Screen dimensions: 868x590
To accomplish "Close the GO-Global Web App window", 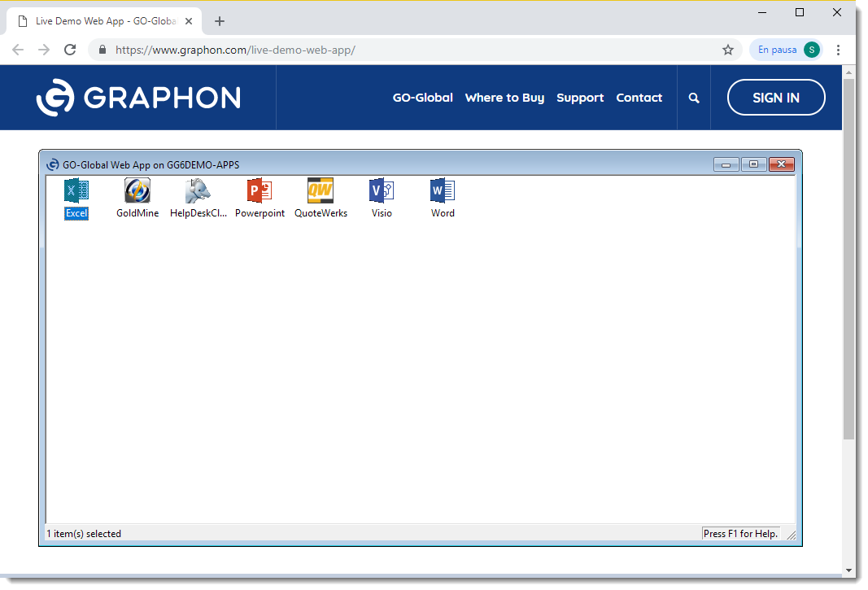I will pos(782,164).
